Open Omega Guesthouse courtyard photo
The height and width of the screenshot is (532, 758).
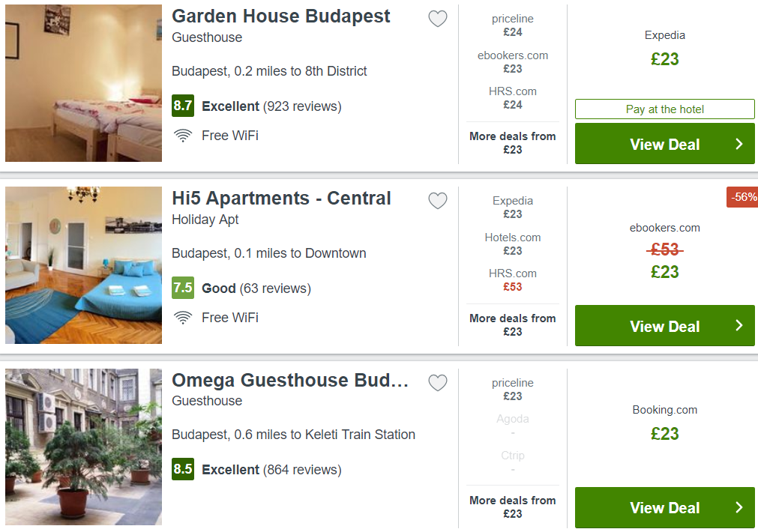(x=84, y=447)
